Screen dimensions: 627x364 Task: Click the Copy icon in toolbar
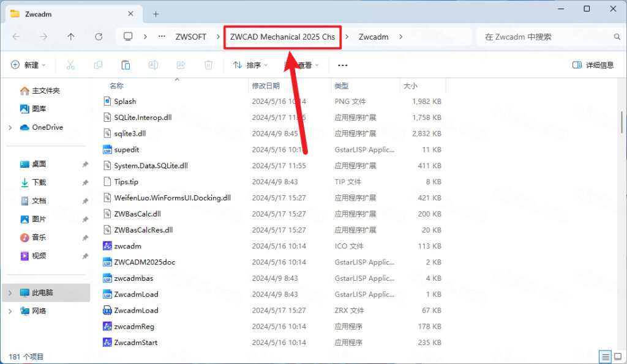click(x=98, y=65)
